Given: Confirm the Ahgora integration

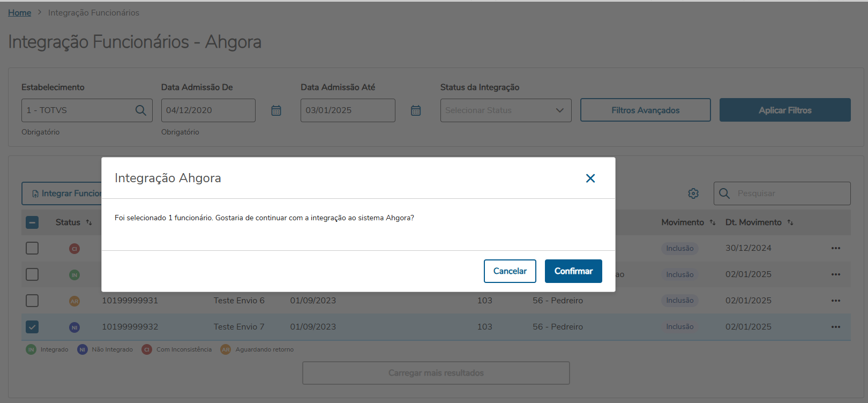Looking at the screenshot, I should pos(573,271).
